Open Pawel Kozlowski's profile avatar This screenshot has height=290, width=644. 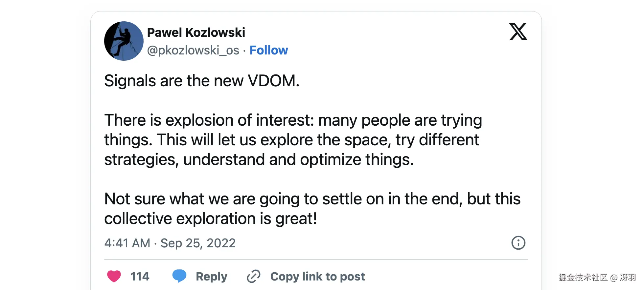[x=124, y=41]
